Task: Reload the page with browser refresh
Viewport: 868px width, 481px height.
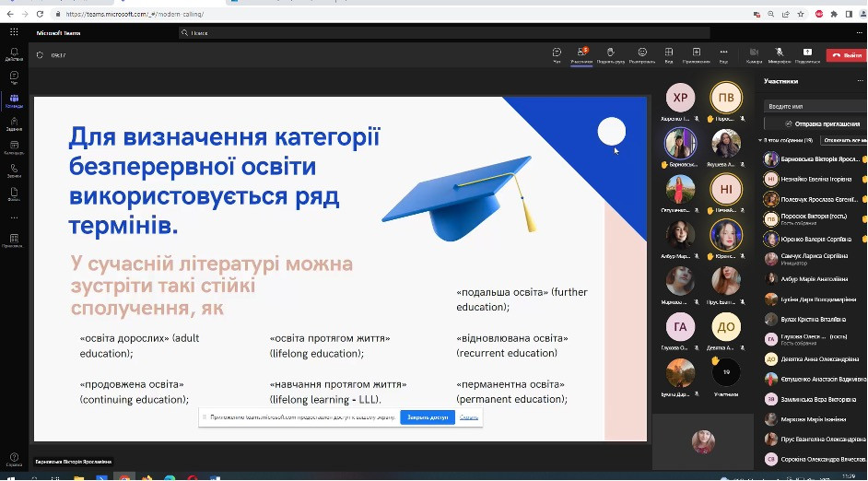Action: tap(40, 14)
